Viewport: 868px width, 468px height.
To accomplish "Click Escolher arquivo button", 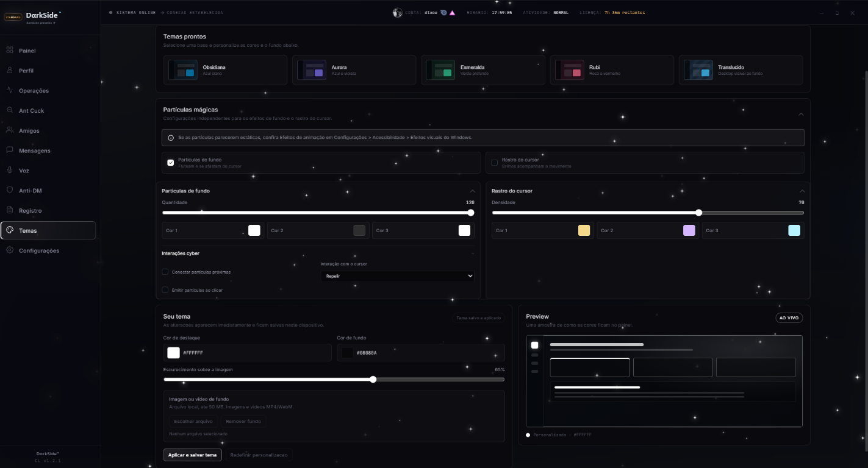I will click(x=193, y=421).
